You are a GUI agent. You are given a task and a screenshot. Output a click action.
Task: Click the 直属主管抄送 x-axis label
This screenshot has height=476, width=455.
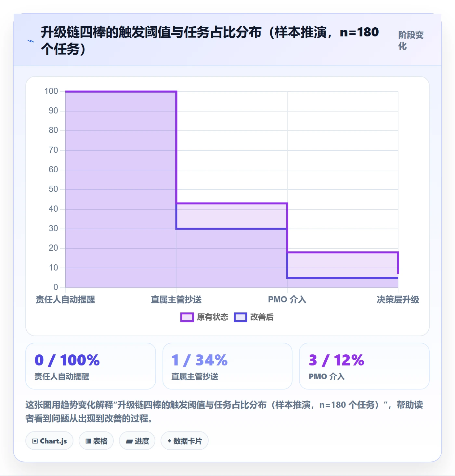click(176, 299)
